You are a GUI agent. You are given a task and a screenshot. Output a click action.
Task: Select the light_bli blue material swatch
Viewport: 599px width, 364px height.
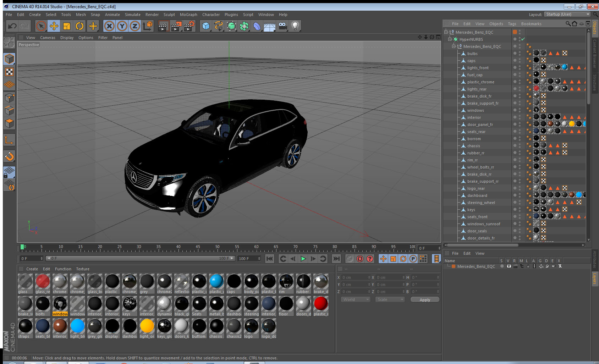(77, 328)
